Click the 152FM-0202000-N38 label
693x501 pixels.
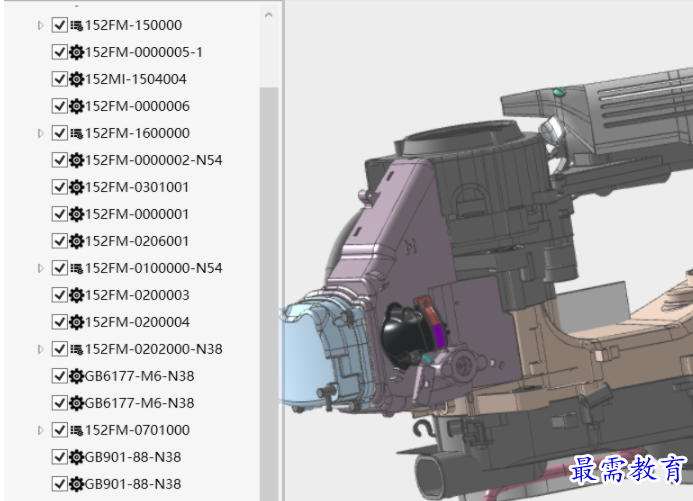point(154,349)
